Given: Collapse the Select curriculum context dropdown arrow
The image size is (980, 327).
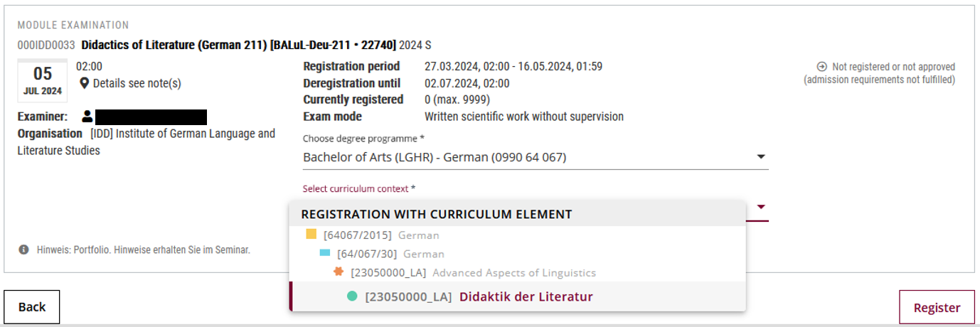Looking at the screenshot, I should [x=760, y=207].
